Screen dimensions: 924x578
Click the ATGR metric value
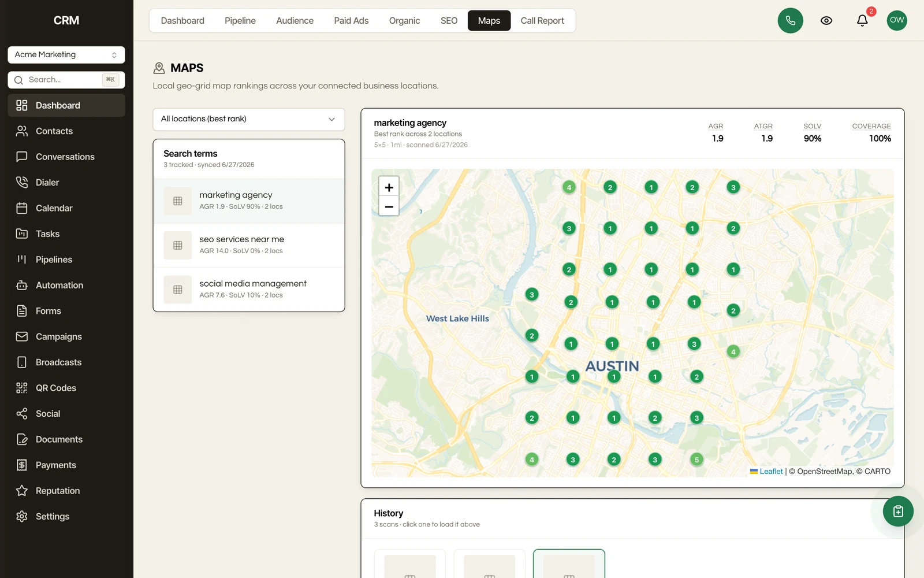point(767,139)
